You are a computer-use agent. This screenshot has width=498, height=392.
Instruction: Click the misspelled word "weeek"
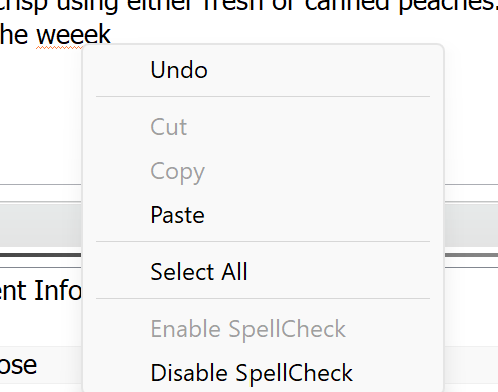73,35
